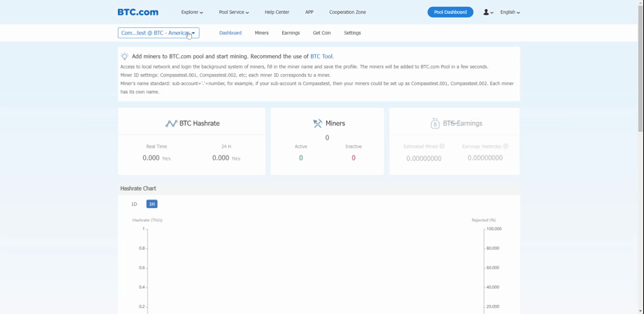Screen dimensions: 644x314
Task: Select the 1D chart range
Action: coord(134,204)
